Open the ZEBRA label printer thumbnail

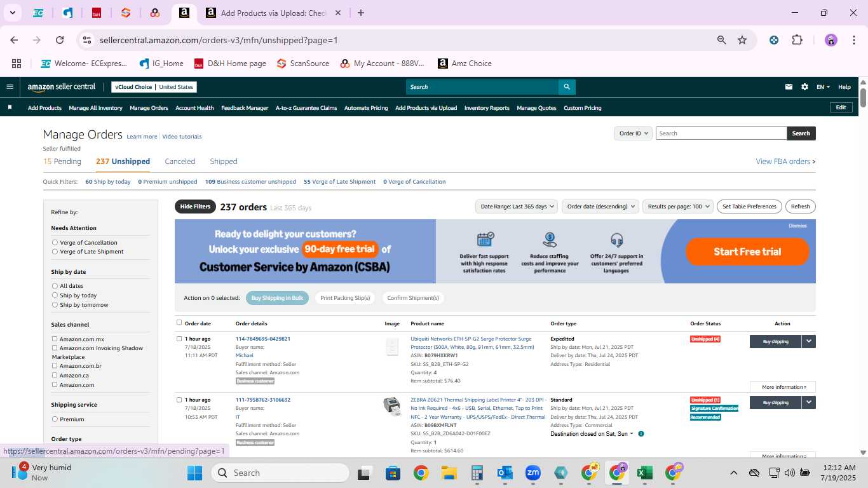click(392, 407)
